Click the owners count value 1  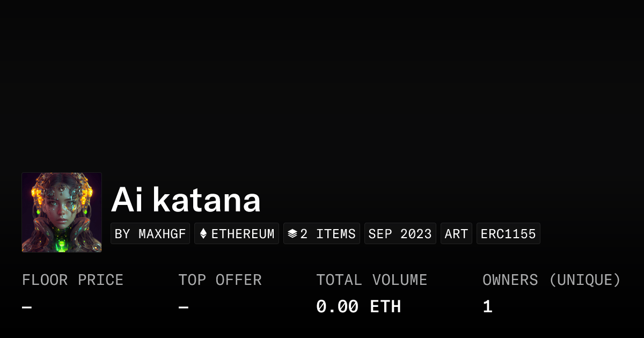(x=487, y=307)
